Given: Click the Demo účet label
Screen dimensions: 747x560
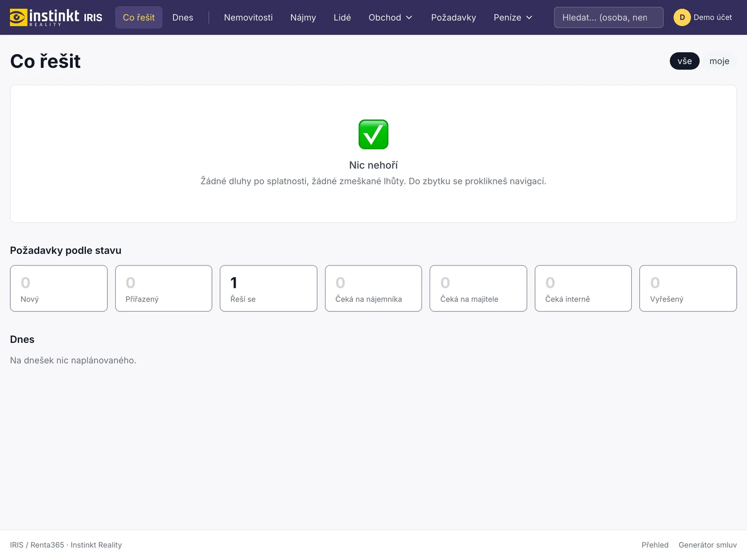Looking at the screenshot, I should pyautogui.click(x=712, y=17).
